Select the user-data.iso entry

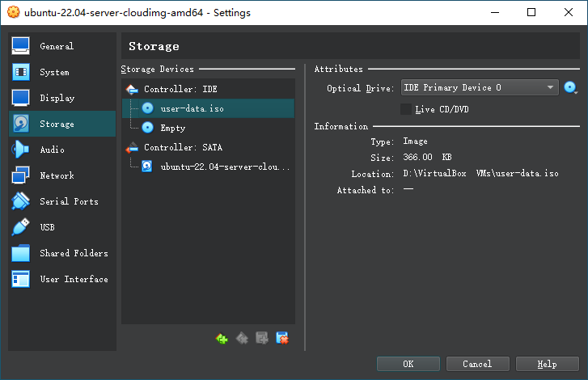(208, 108)
